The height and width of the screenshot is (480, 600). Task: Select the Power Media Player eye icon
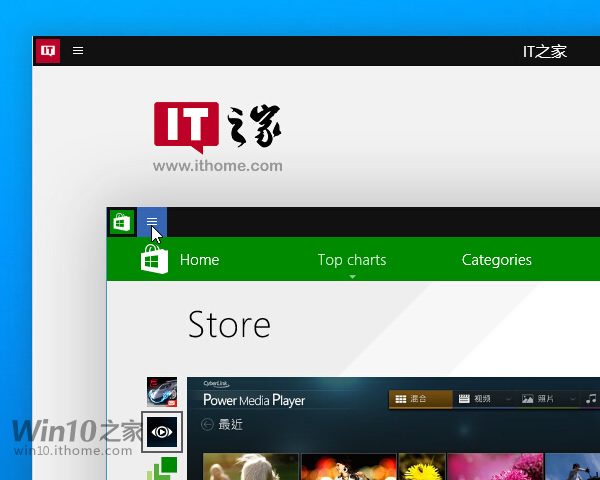[162, 432]
